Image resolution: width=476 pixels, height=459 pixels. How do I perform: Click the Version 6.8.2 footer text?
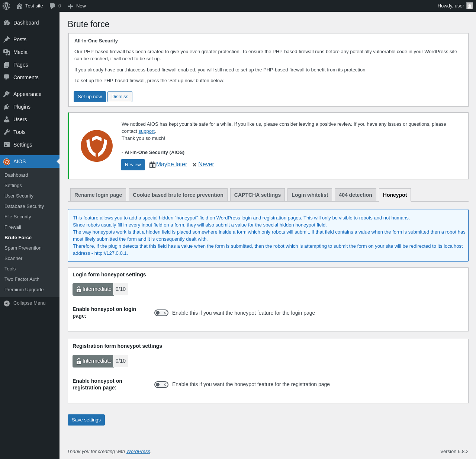pos(454,452)
